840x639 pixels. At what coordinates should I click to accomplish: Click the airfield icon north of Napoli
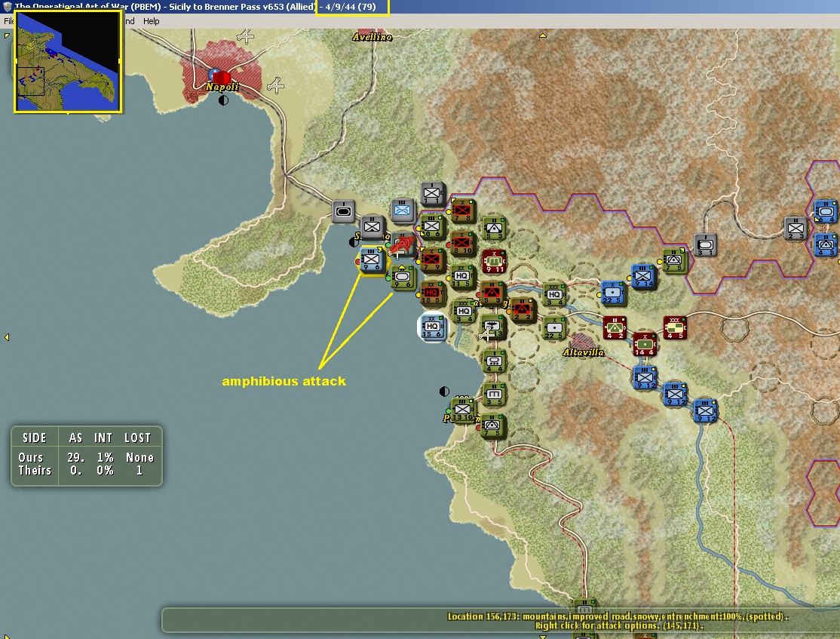(x=245, y=36)
